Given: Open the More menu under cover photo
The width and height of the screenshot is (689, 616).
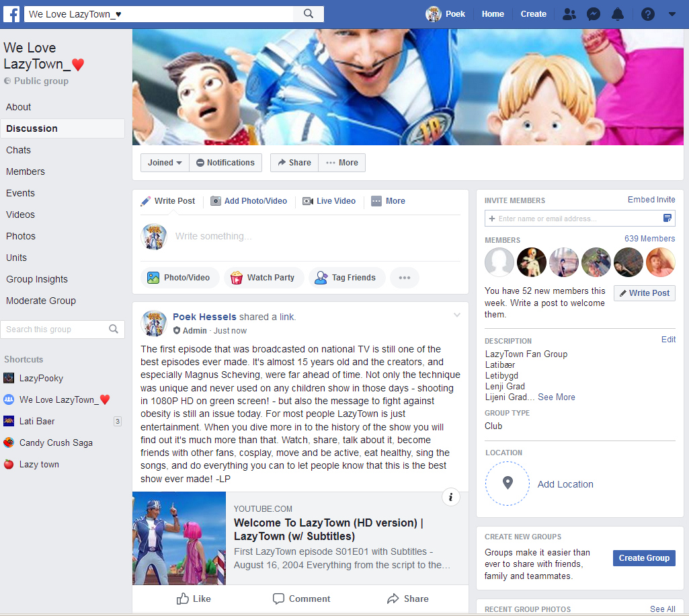Looking at the screenshot, I should (342, 163).
